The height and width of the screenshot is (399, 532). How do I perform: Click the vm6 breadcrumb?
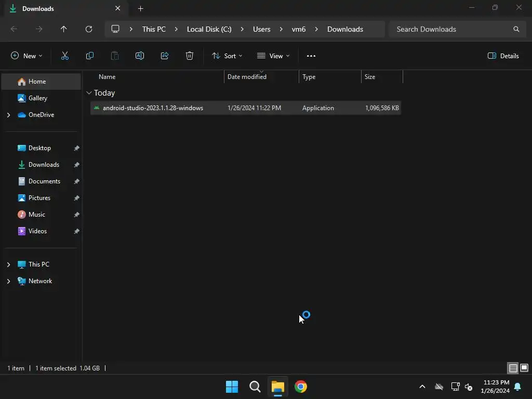click(299, 29)
